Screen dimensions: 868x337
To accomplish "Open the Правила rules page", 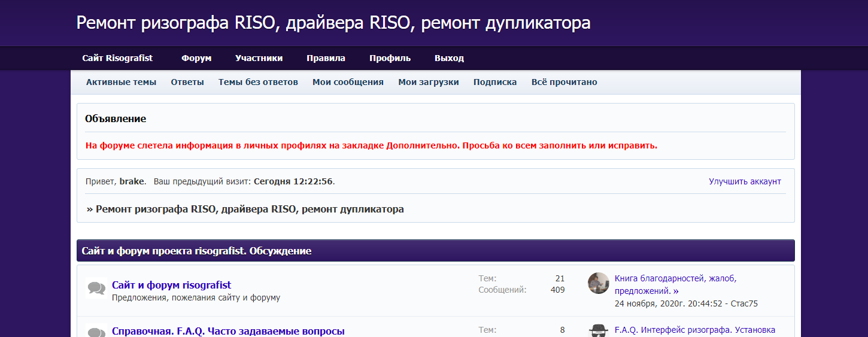I will click(326, 58).
